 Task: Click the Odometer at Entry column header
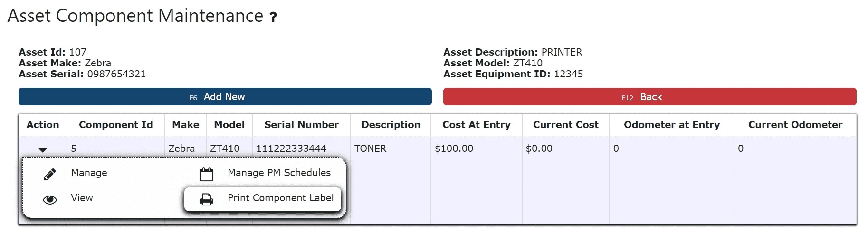tap(672, 125)
